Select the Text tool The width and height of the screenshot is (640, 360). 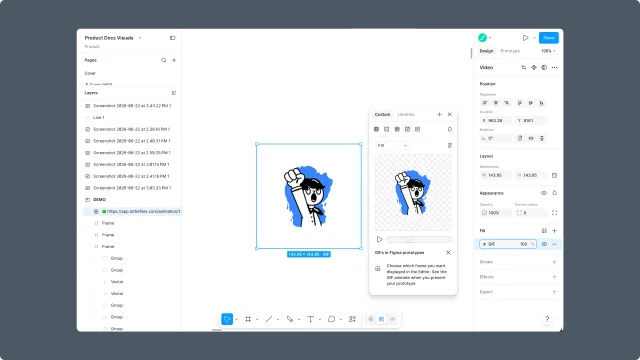311,319
